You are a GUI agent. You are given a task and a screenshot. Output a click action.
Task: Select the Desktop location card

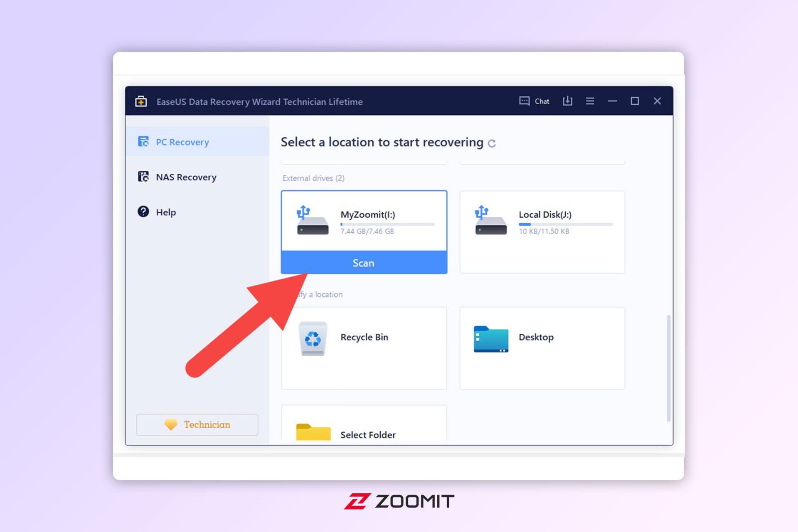[x=542, y=348]
